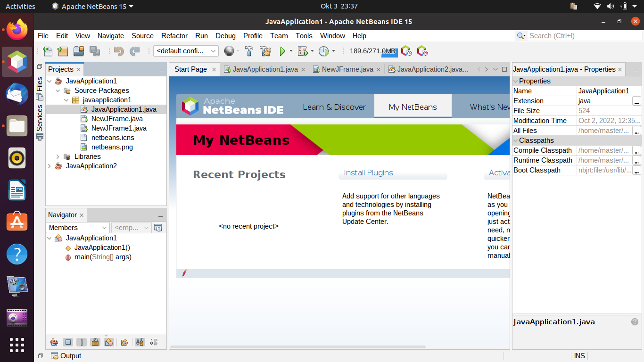Viewport: 644px width, 362px height.
Task: Open the Refactor menu
Action: tap(174, 36)
